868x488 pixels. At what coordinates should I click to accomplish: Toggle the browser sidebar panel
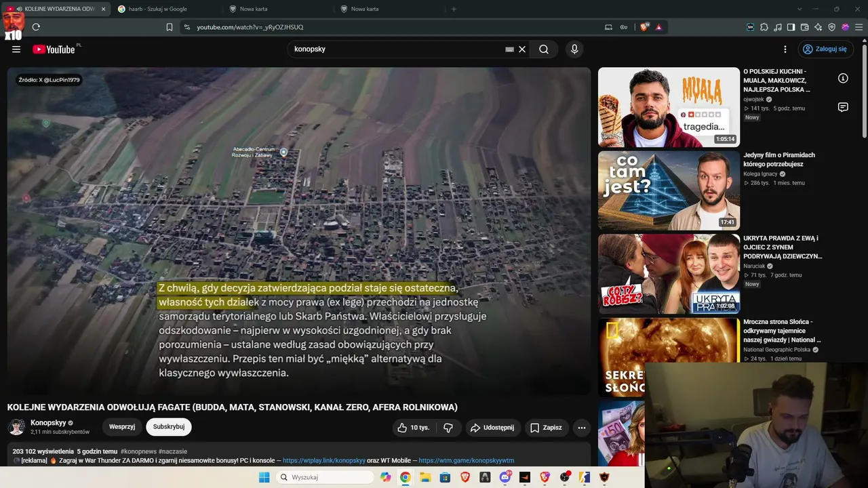coord(791,27)
